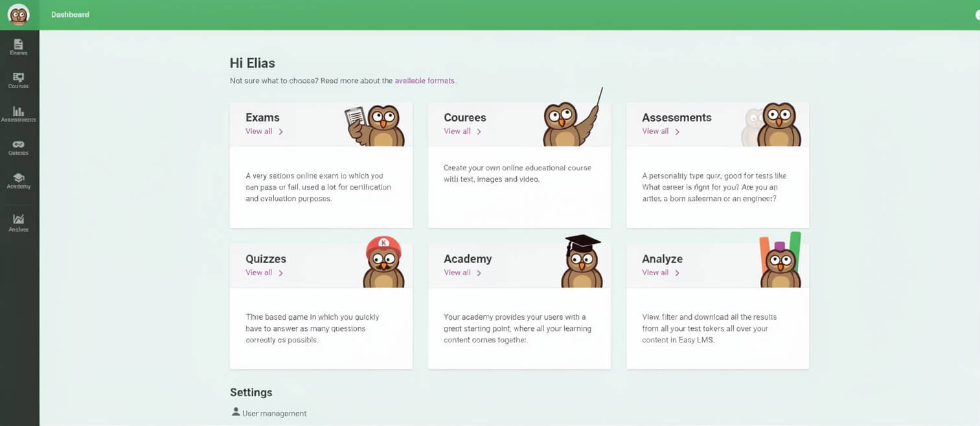The height and width of the screenshot is (426, 980).
Task: Open Analyze chart sidebar icon
Action: pos(18,219)
